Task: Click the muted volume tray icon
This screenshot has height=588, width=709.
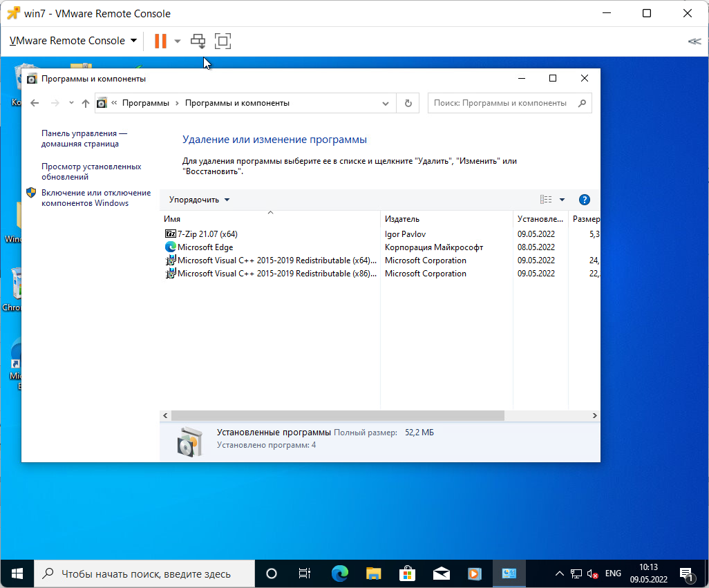Action: pos(592,574)
